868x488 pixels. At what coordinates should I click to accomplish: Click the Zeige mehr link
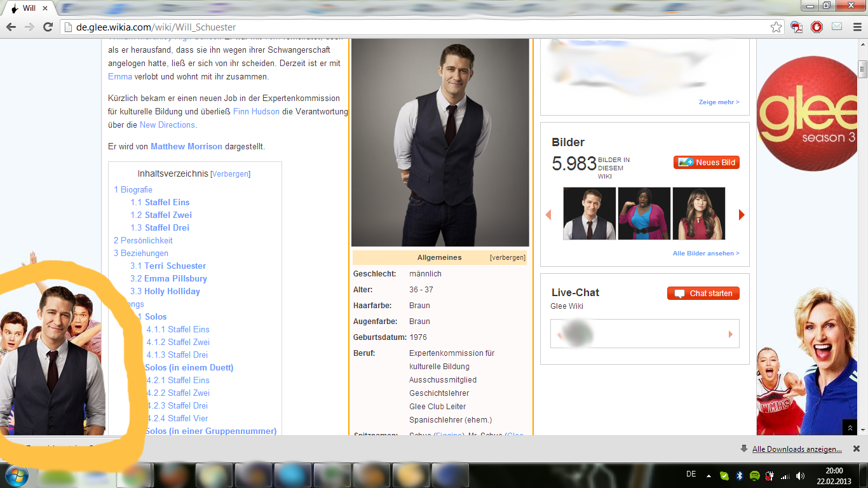tap(719, 102)
